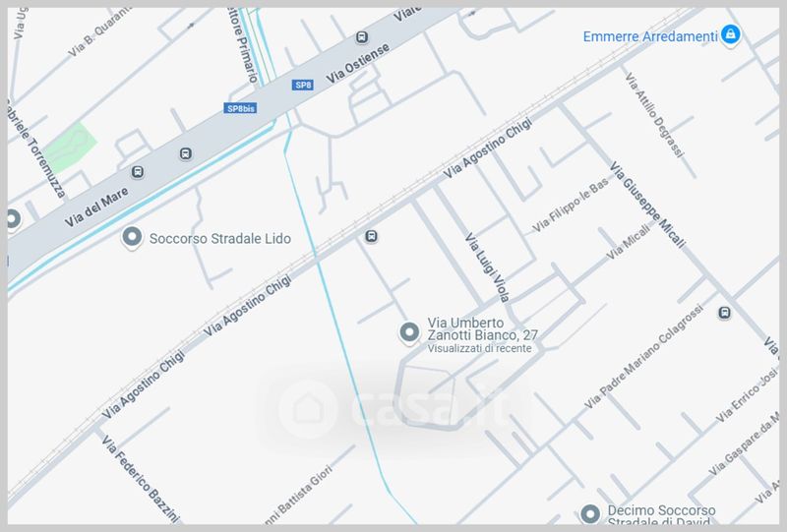The width and height of the screenshot is (787, 532).
Task: Click the Visualizzati di recente text
Action: point(479,348)
